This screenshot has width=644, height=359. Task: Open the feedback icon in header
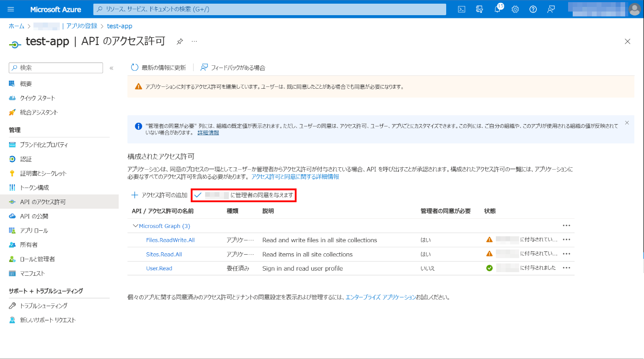(x=551, y=9)
